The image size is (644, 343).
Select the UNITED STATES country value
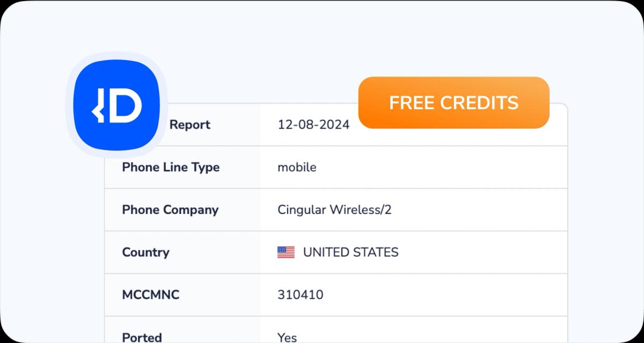point(350,252)
